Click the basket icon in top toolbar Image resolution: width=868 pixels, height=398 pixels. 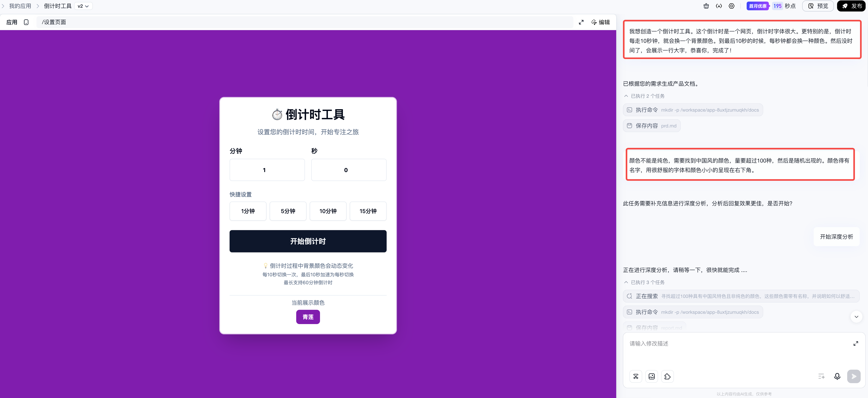[x=706, y=6]
